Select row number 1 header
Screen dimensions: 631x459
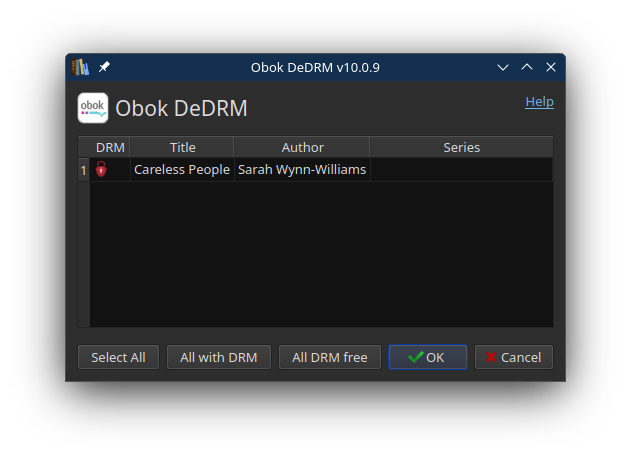pos(83,170)
